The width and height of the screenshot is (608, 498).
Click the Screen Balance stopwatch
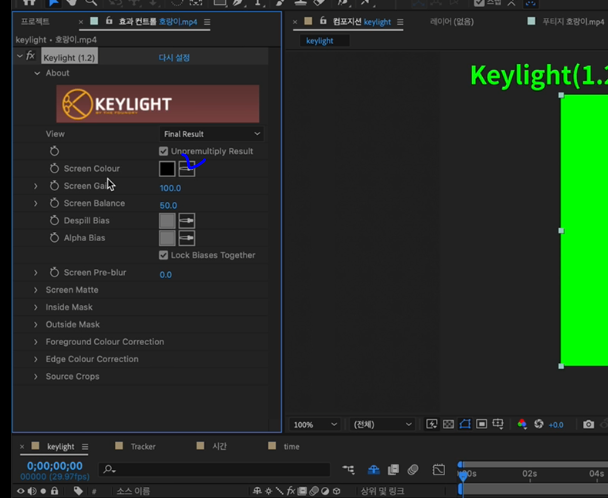coord(54,203)
